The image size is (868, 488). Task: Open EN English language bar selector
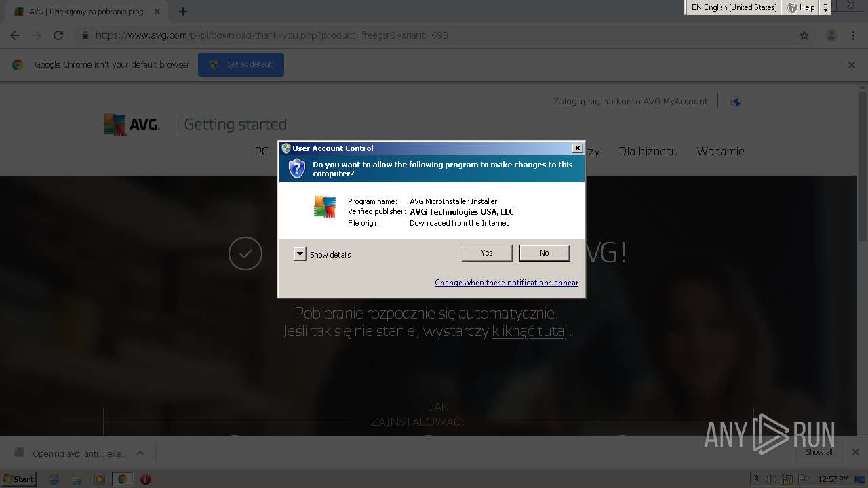pos(734,7)
